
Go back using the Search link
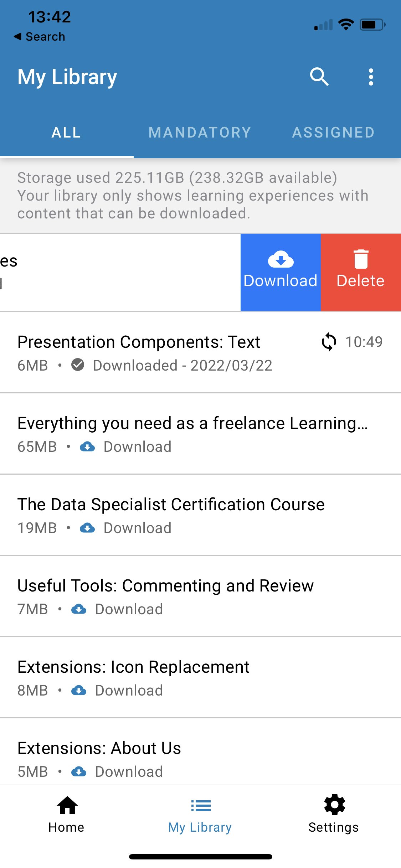[x=40, y=36]
